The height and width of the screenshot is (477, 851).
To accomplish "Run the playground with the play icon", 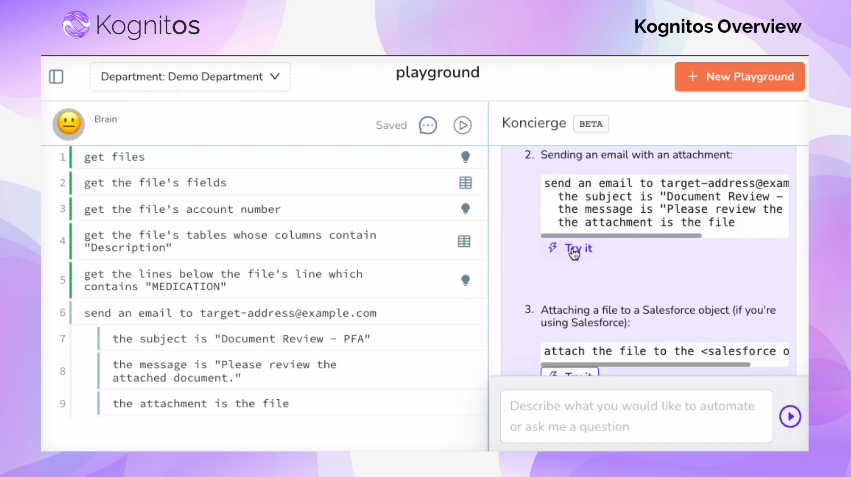I will (462, 125).
